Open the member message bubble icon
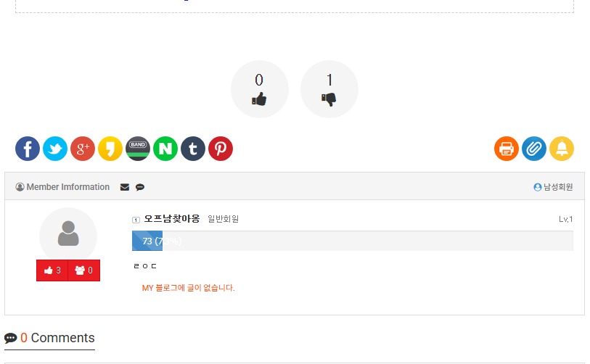The image size is (590, 364). [x=140, y=187]
